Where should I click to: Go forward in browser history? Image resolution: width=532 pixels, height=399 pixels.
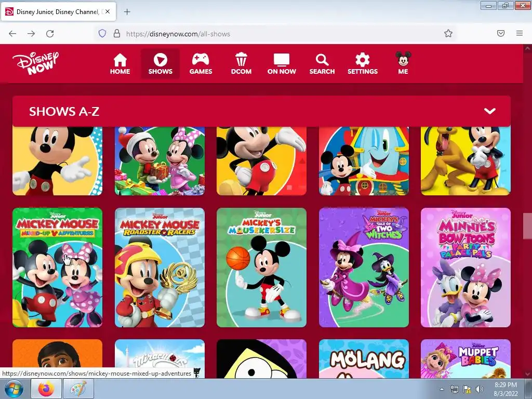[31, 33]
